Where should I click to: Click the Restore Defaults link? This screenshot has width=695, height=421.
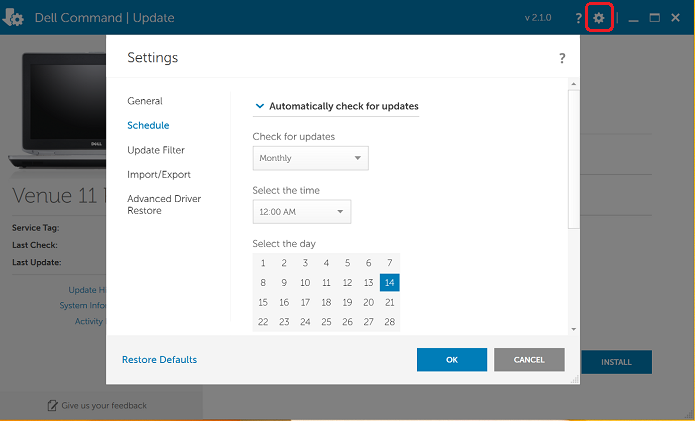pos(159,360)
